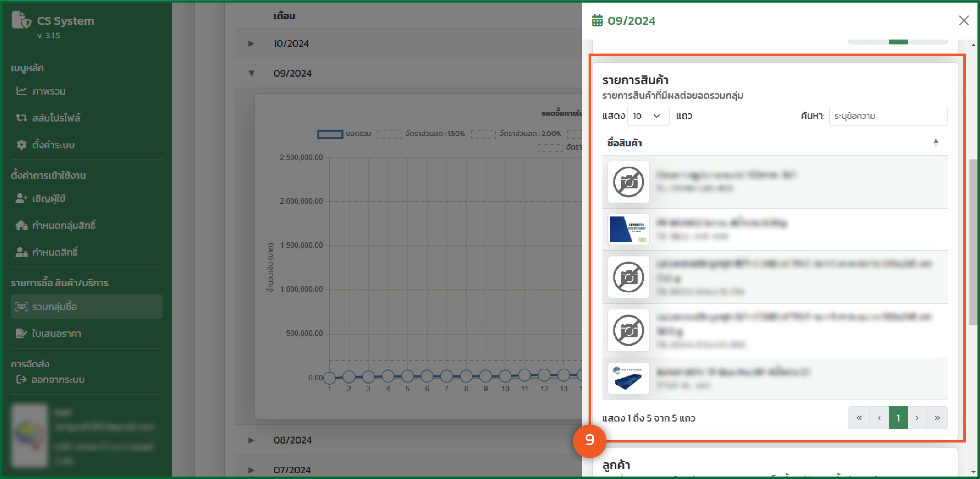
Task: Select กำหนดกลุ่มสิทธิ์ menu item
Action: tap(64, 225)
